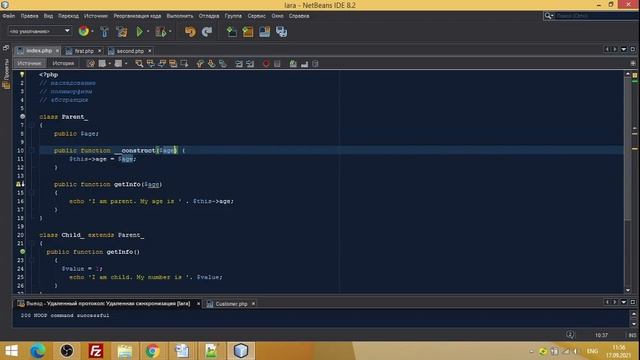
Task: Click Clean and Build Project icon
Action: [x=122, y=31]
